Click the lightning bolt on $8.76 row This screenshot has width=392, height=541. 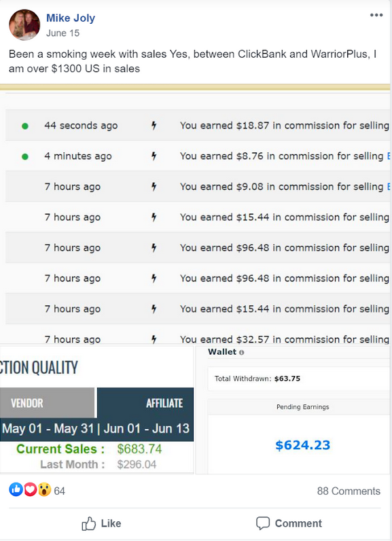pyautogui.click(x=154, y=156)
